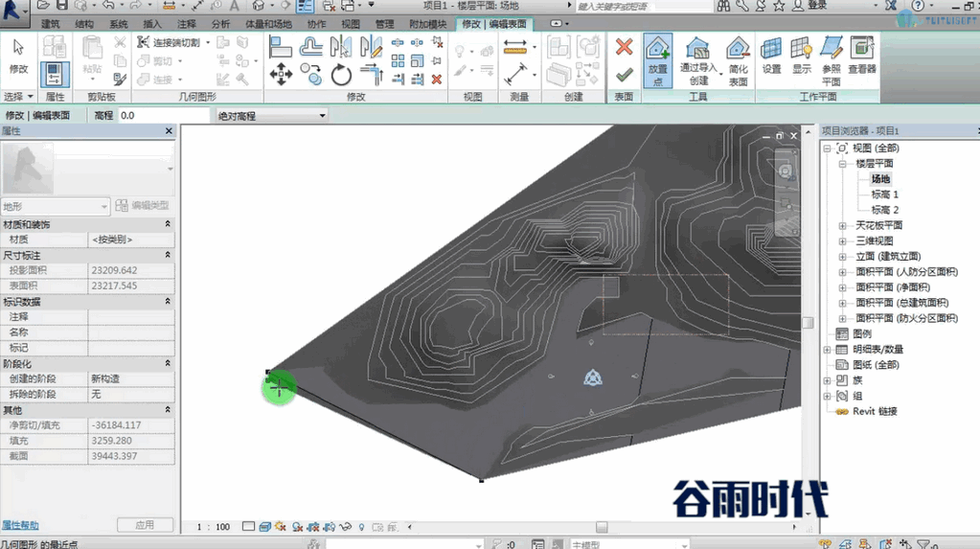Select the Move tool

click(281, 75)
